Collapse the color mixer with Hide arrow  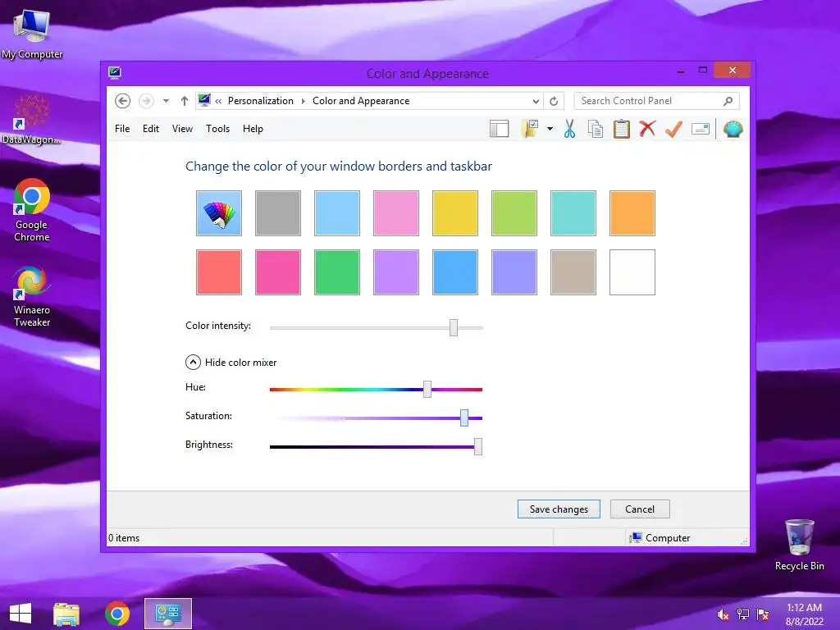click(x=193, y=363)
